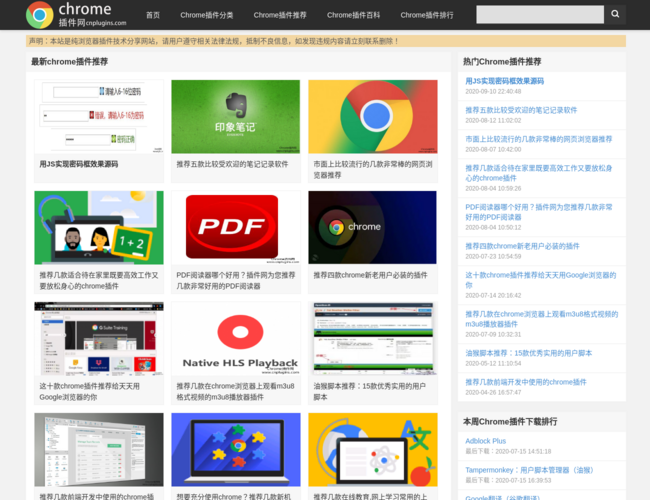This screenshot has width=650, height=500.
Task: Open the Chrome插件分类 menu
Action: pyautogui.click(x=206, y=15)
